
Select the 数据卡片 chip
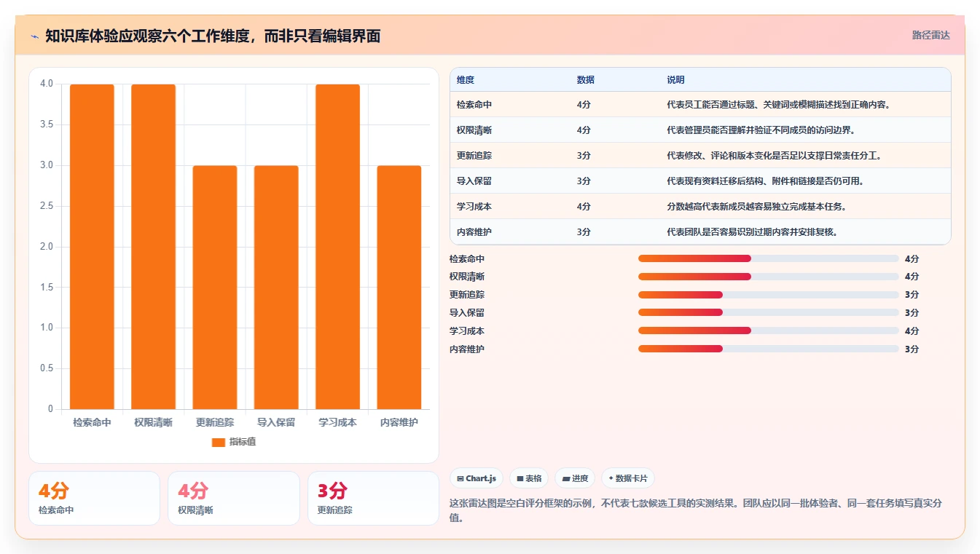pos(628,478)
